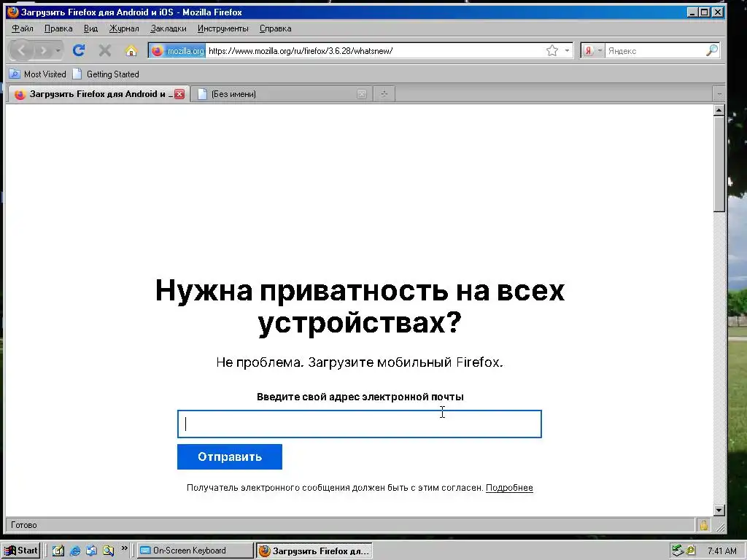
Task: Reload the page with the refresh icon
Action: click(x=79, y=50)
